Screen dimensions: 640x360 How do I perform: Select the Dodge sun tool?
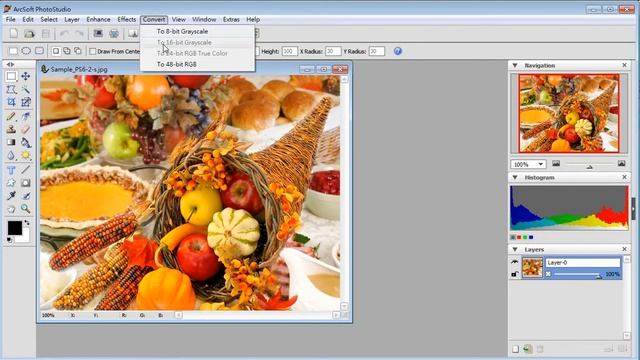point(26,156)
